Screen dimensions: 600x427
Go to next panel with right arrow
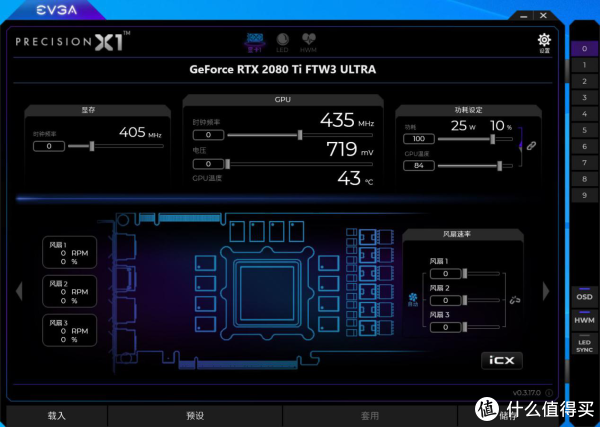coord(546,290)
